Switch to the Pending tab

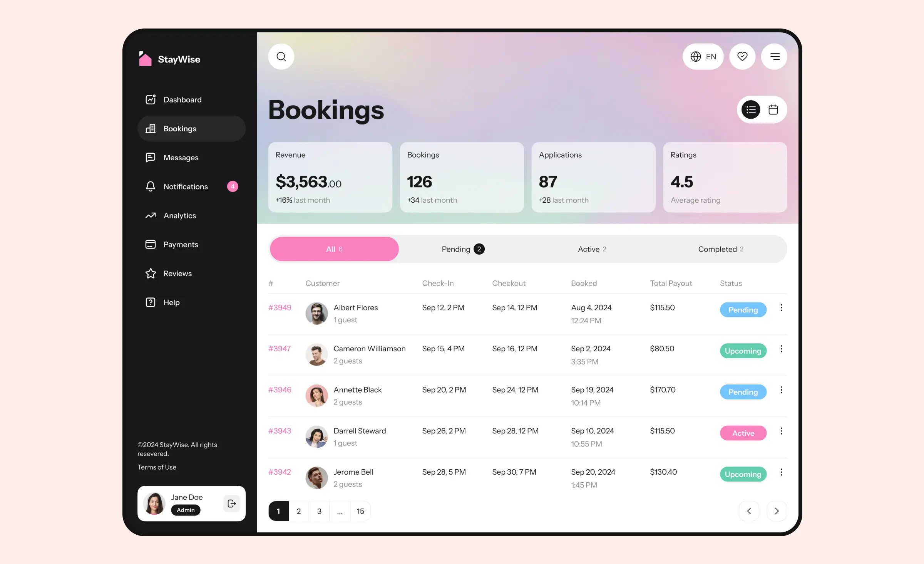463,248
